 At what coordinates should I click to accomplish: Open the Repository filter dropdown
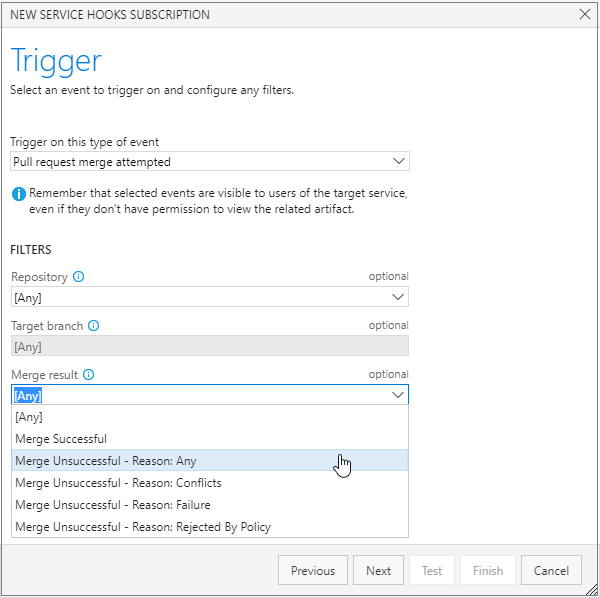click(210, 297)
